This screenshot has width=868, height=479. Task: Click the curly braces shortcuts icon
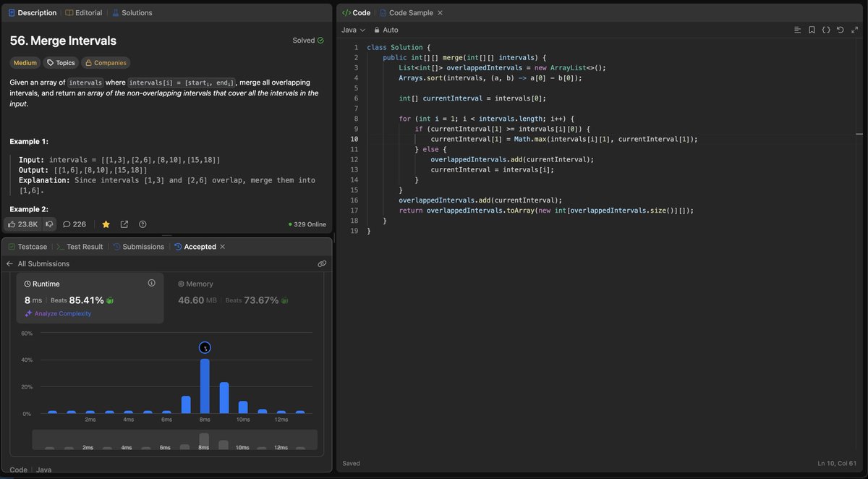pos(826,30)
